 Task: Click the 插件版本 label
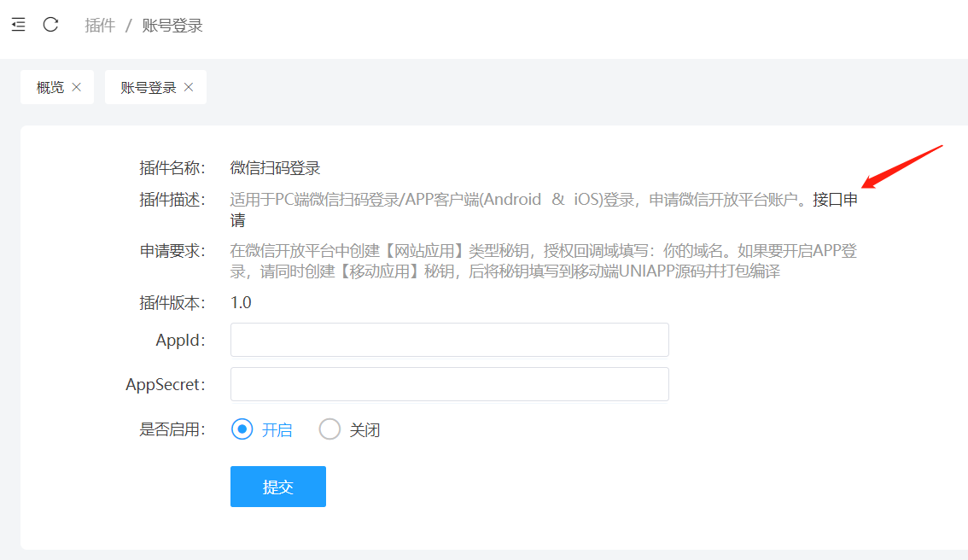(172, 302)
